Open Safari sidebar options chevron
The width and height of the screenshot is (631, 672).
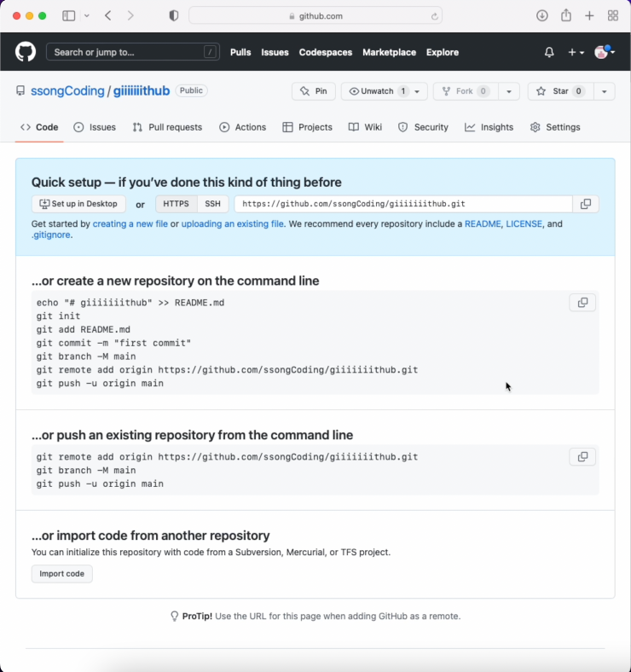87,16
